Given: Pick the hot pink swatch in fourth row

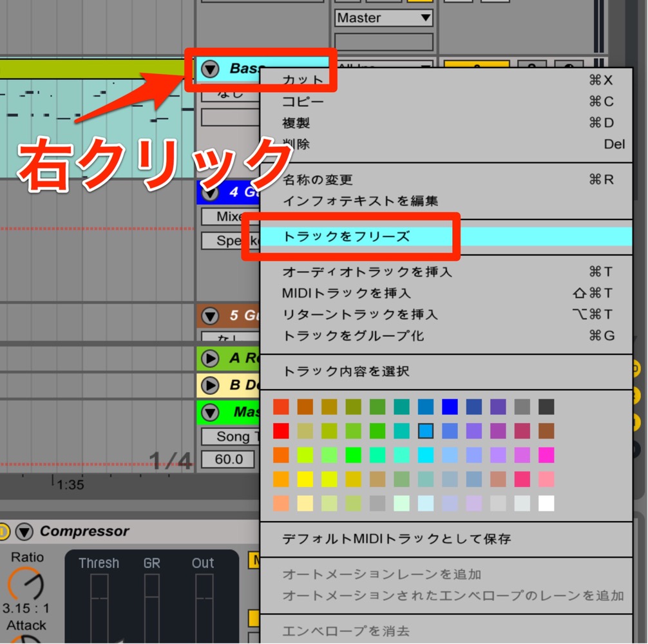Looking at the screenshot, I should (x=522, y=479).
